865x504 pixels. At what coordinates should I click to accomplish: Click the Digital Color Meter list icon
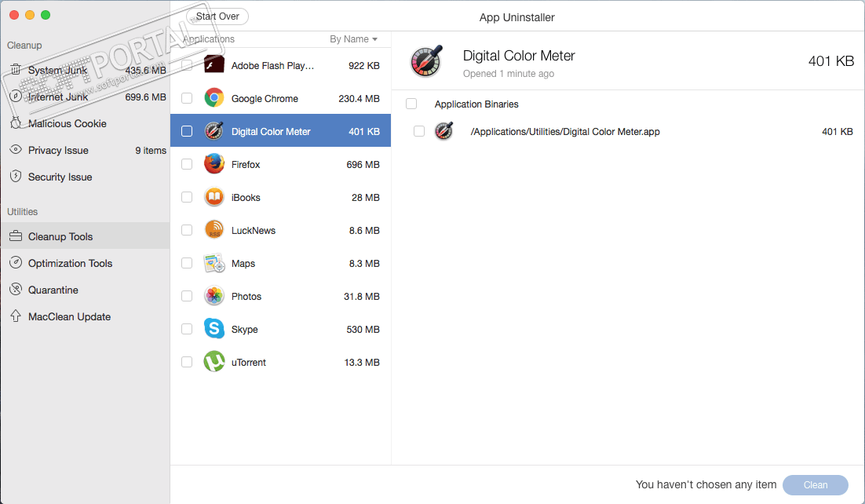(x=214, y=131)
